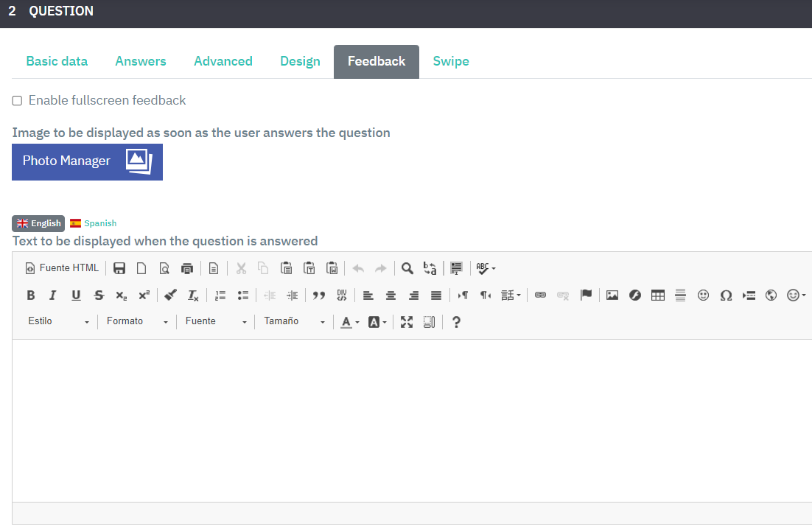Open the Set language dropdown

(x=511, y=295)
